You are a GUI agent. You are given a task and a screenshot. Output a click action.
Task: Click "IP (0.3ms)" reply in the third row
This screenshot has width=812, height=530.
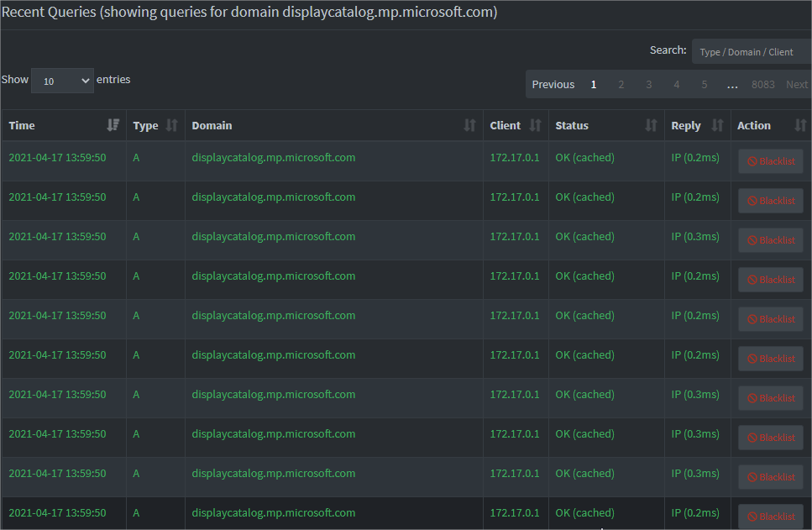[x=695, y=237]
